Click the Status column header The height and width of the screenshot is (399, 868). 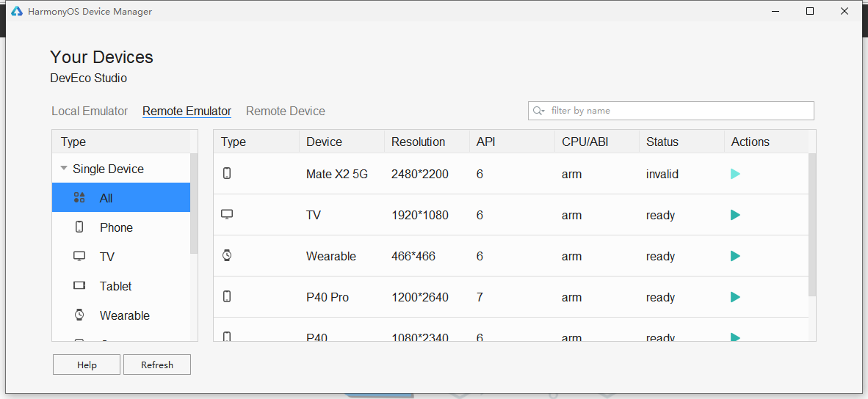coord(681,142)
